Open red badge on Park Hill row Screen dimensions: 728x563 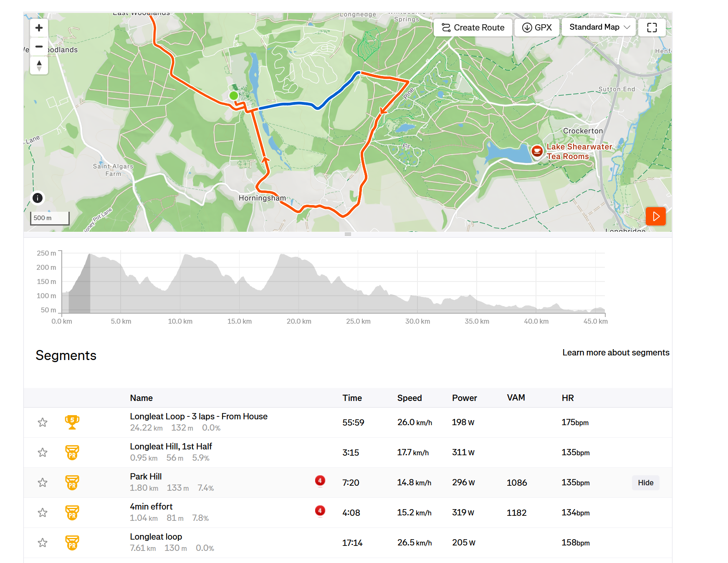[x=320, y=481]
